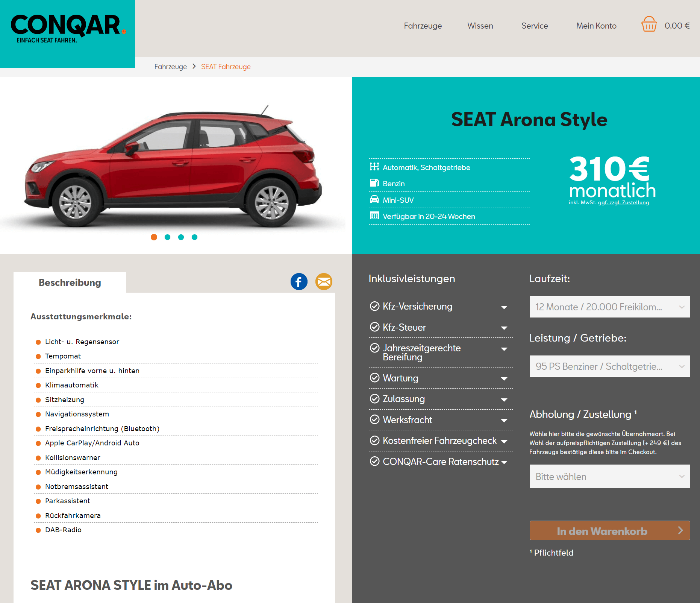The height and width of the screenshot is (603, 700).
Task: Expand Kostenfreier Fahrzeugcheck arrow
Action: pos(504,442)
